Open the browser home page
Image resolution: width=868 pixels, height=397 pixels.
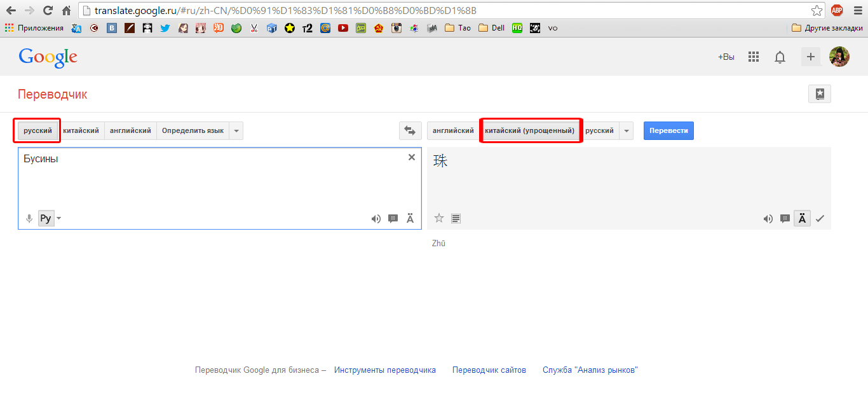point(66,10)
